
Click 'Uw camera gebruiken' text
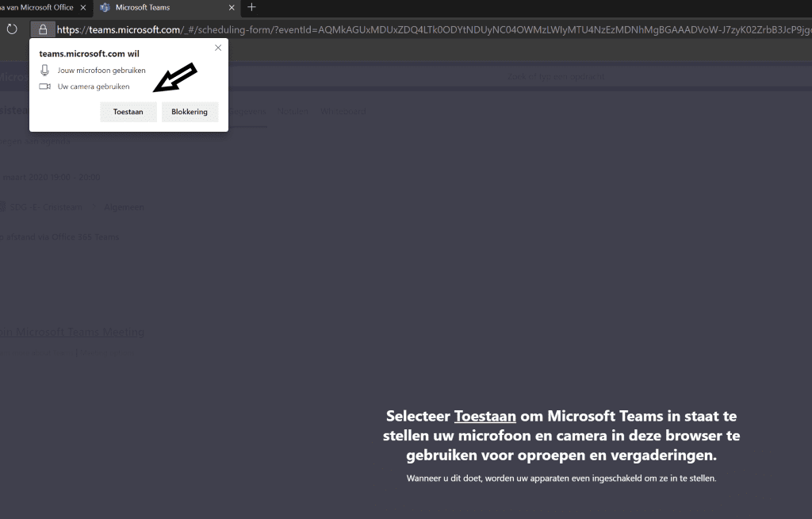click(x=94, y=86)
